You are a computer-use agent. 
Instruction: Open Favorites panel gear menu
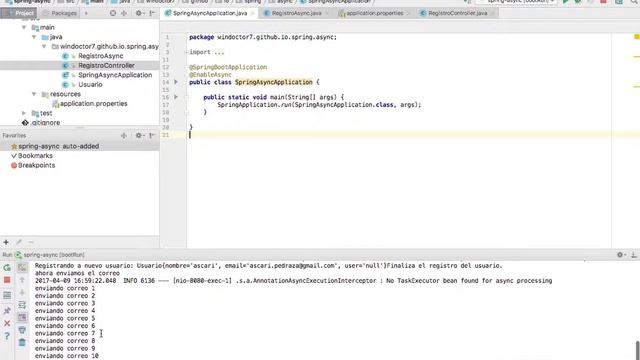tap(139, 136)
